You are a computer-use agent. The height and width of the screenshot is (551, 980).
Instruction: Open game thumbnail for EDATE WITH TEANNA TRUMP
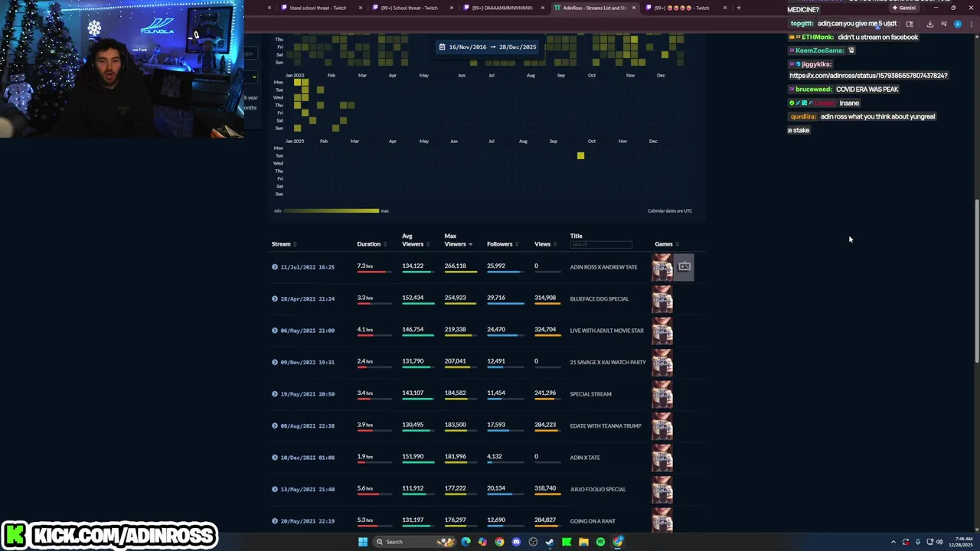click(x=662, y=425)
